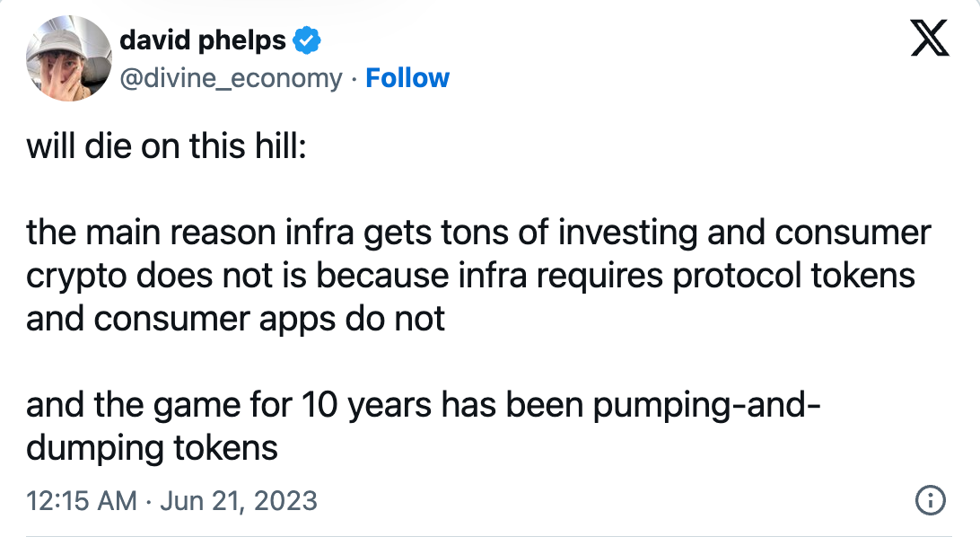Click the line starting 'and the game for'
Screen dimensions: 980x537
coord(422,405)
